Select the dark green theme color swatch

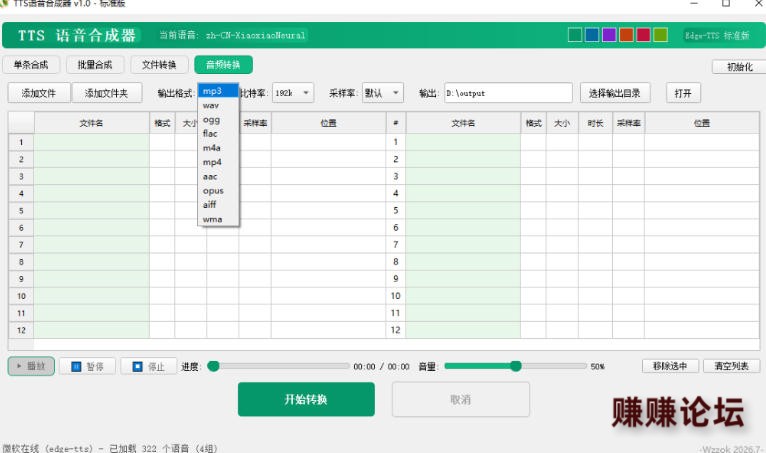[x=574, y=35]
